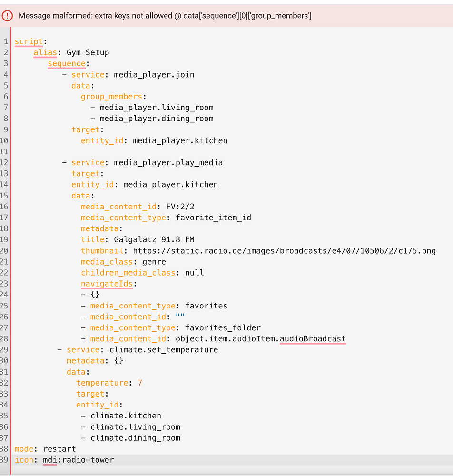Click the 'alias' key showing Gym Setup
Image resolution: width=453 pixels, height=476 pixels.
coord(45,52)
